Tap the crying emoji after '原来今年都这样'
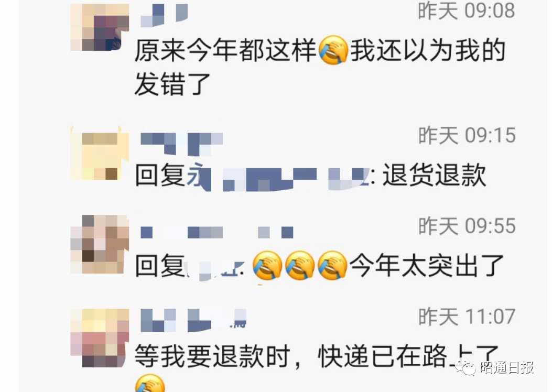 [x=333, y=50]
